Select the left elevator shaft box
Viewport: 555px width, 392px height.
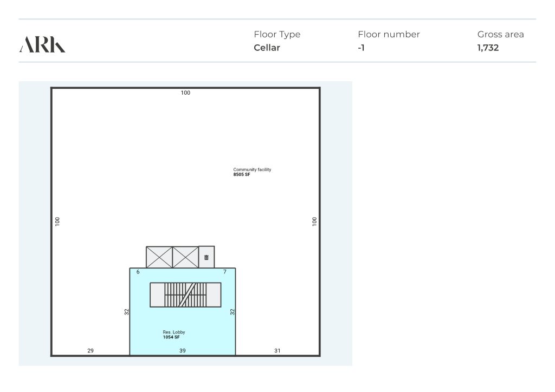pos(159,257)
